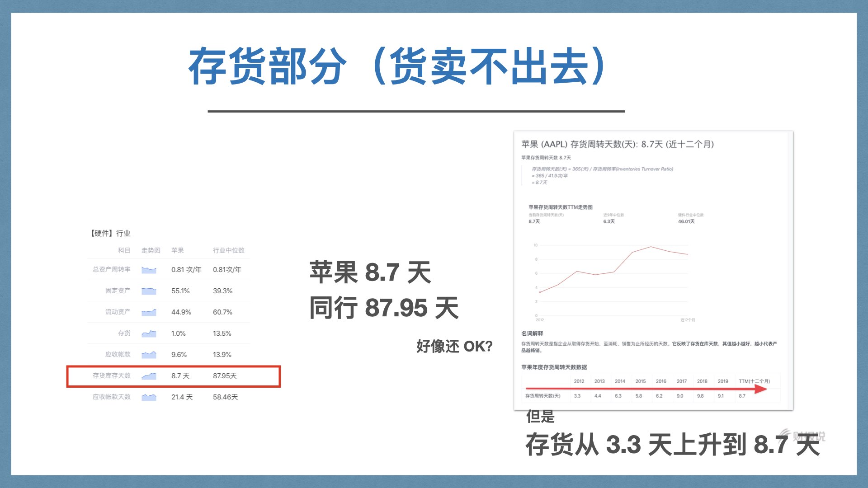This screenshot has height=488, width=868.
Task: Click the TTM(十二个月) column header
Action: [754, 381]
